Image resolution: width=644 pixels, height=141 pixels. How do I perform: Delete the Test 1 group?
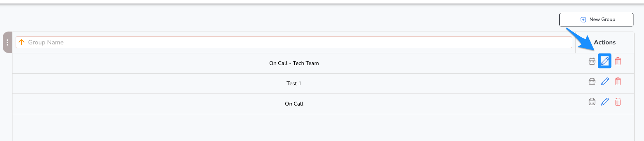coord(618,81)
